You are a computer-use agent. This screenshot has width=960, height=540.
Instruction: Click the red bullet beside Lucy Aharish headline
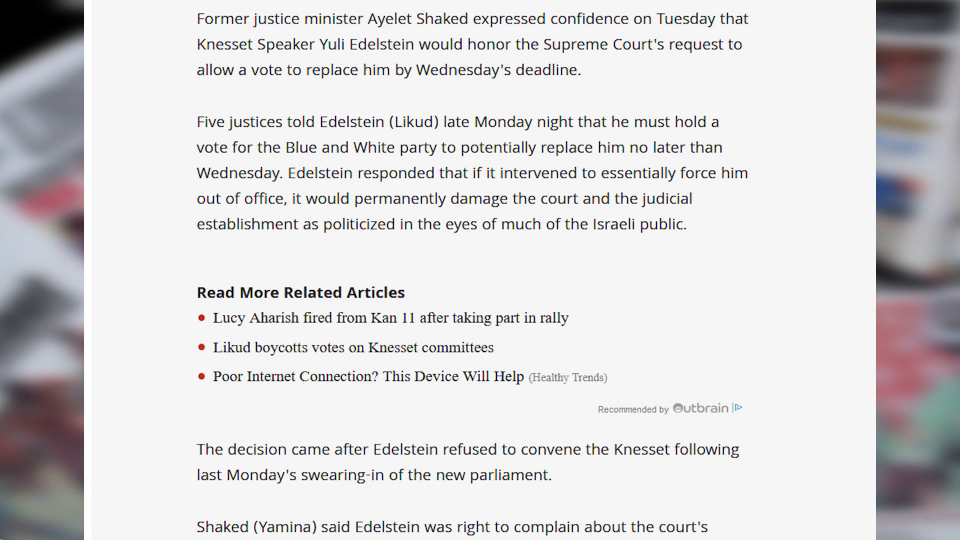(201, 318)
